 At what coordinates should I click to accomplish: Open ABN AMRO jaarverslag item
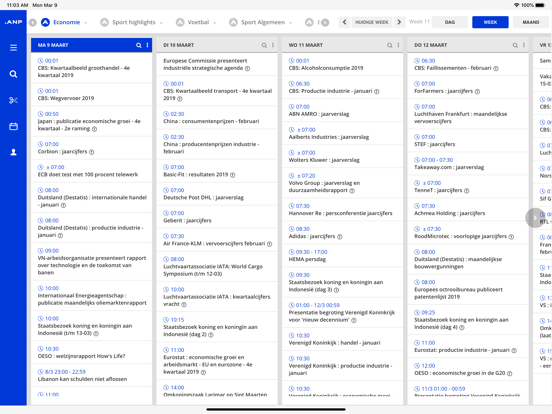tap(343, 110)
